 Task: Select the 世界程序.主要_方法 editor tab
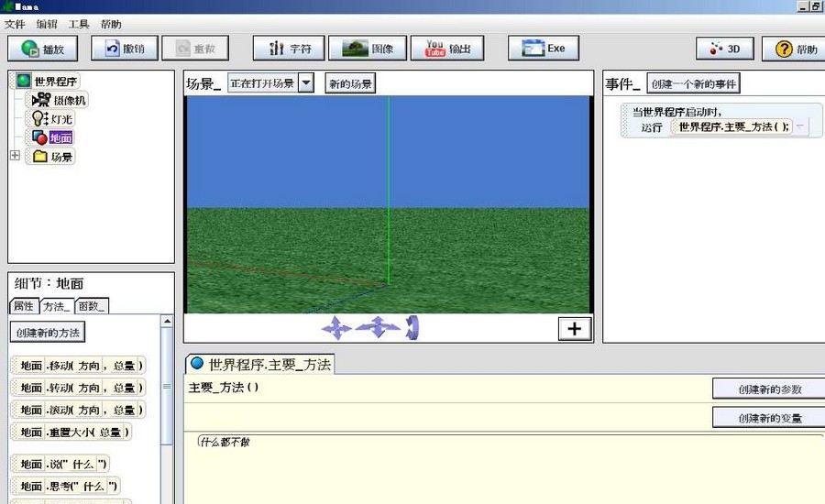[260, 364]
